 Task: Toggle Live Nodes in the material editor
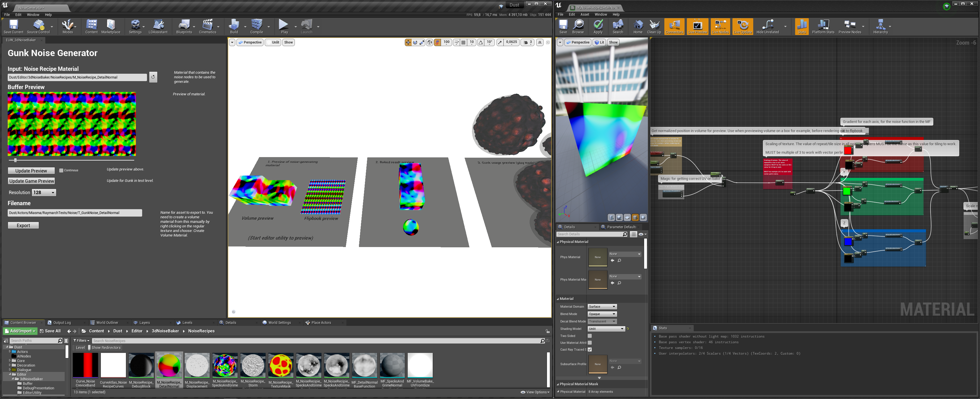point(720,26)
